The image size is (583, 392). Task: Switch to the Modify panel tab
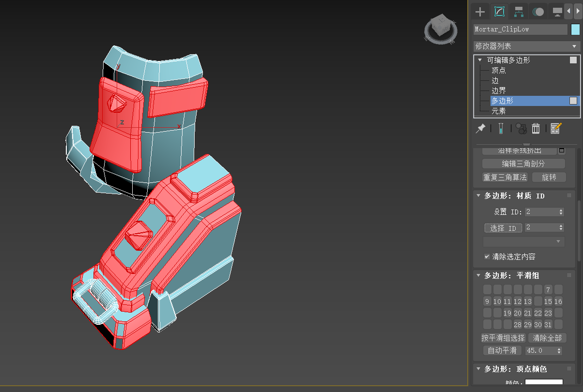[499, 12]
